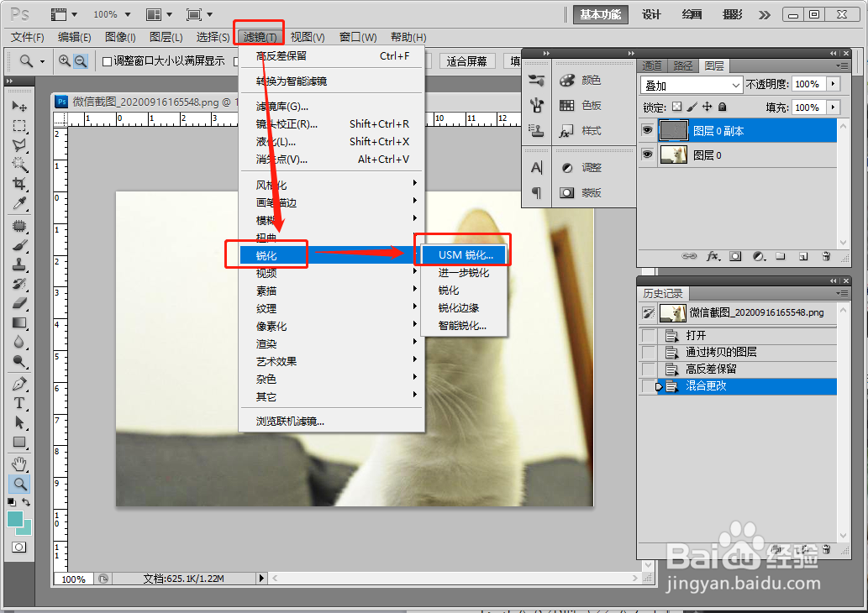Choose 智能锐化 from sharpen submenu
This screenshot has height=613, width=868.
pos(464,326)
